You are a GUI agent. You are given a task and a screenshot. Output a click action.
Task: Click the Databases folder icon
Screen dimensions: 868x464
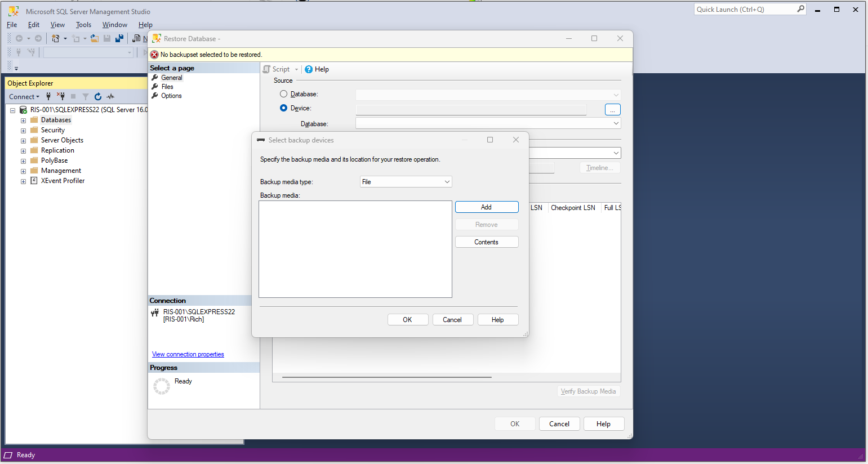[34, 120]
